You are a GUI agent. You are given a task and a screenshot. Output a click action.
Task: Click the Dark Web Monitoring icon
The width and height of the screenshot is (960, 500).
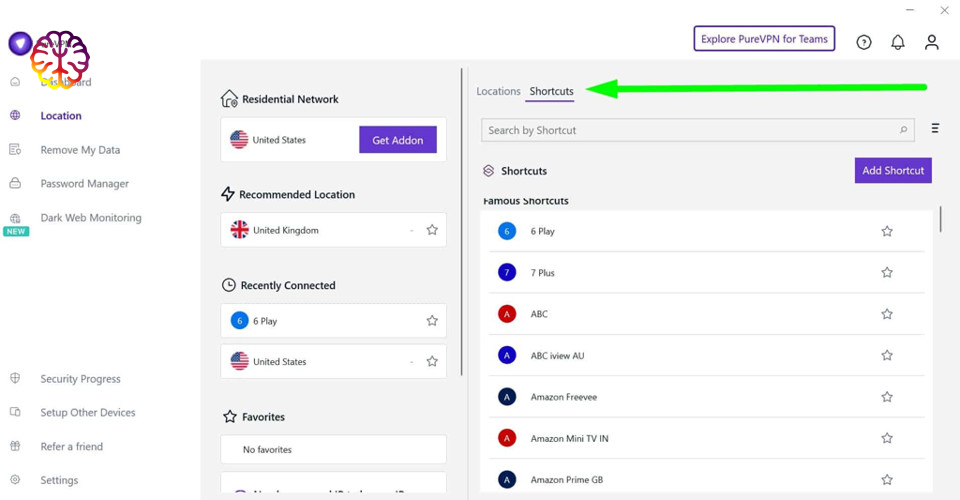[x=15, y=218]
